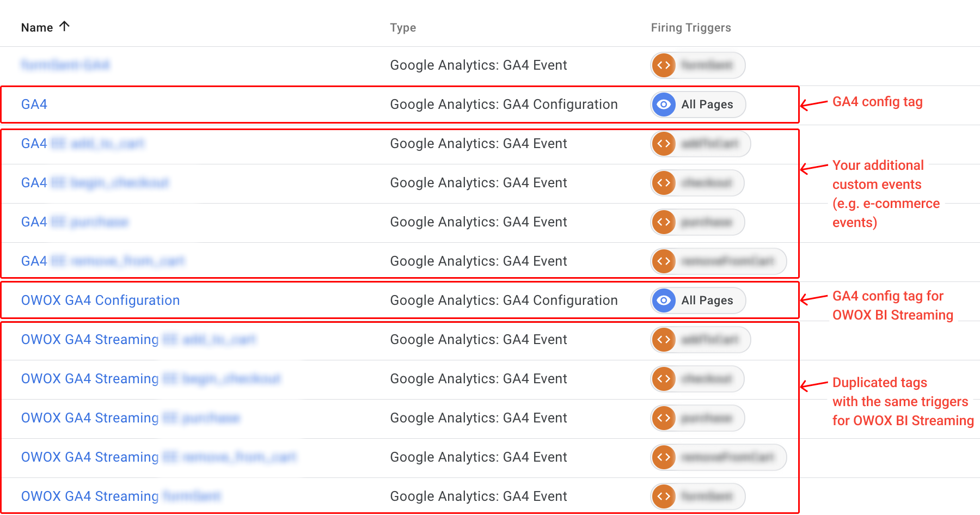
Task: Click trigger icon in OWOX Streaming EE add_to_cart row
Action: coord(664,340)
